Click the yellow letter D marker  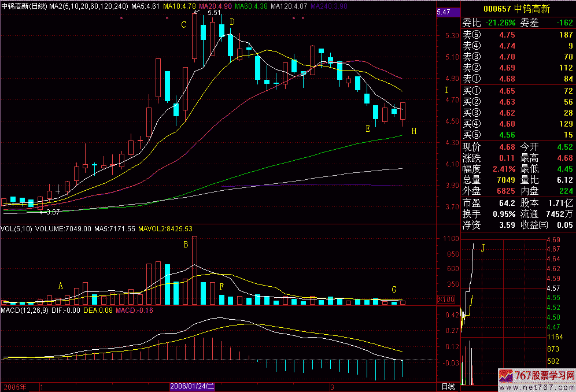tap(232, 22)
